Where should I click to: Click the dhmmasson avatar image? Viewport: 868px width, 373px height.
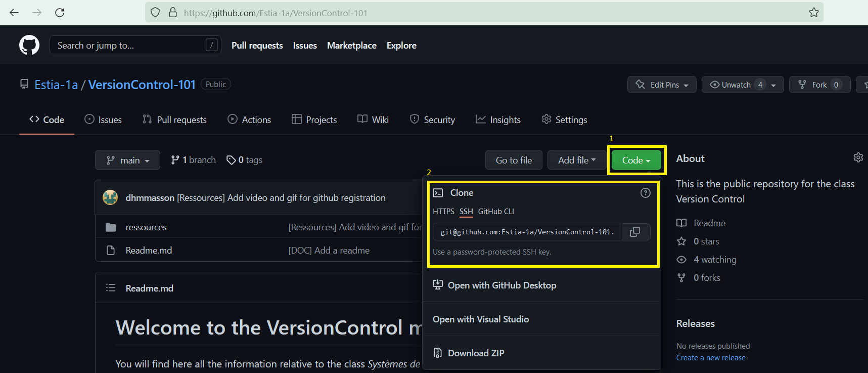point(110,197)
